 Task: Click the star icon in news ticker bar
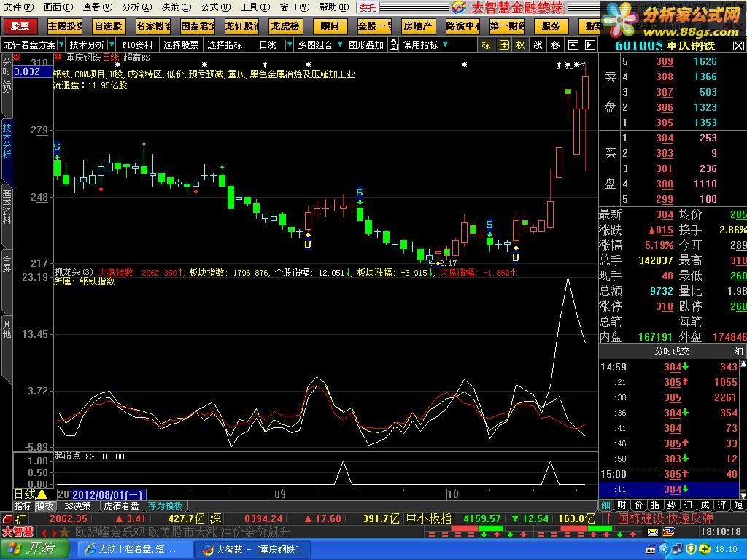coord(65,532)
